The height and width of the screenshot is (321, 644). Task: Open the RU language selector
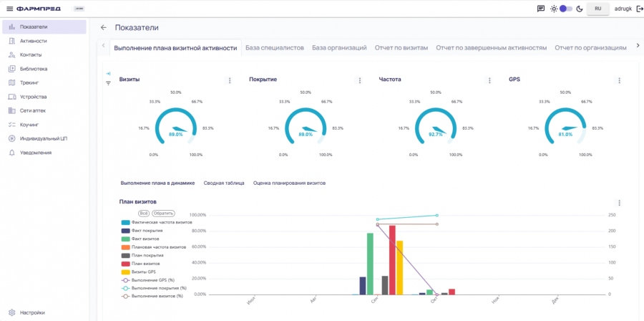click(x=597, y=9)
